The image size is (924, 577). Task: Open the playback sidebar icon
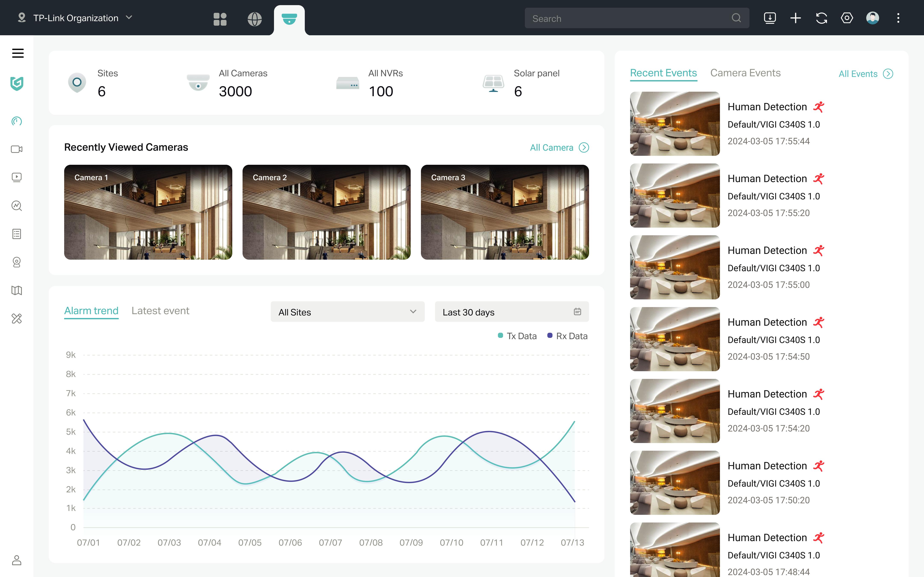pos(16,177)
